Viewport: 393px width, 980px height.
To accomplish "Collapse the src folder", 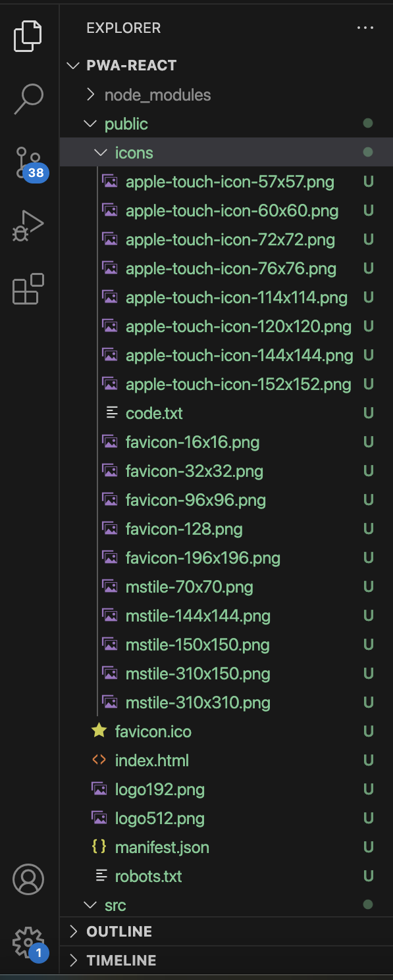I will (116, 904).
